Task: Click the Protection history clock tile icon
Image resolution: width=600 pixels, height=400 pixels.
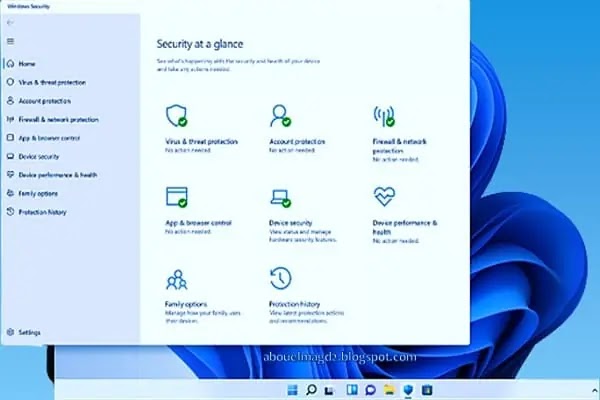Action: (x=280, y=278)
